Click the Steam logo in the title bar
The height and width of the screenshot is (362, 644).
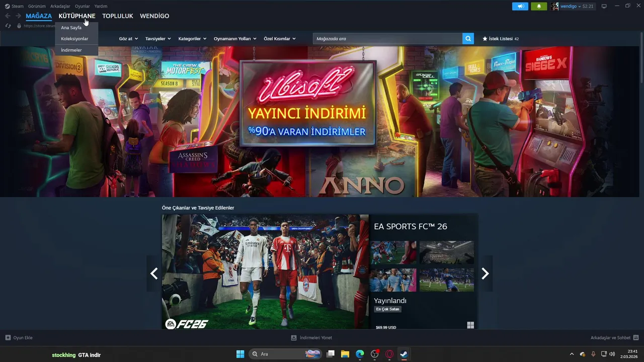7,6
